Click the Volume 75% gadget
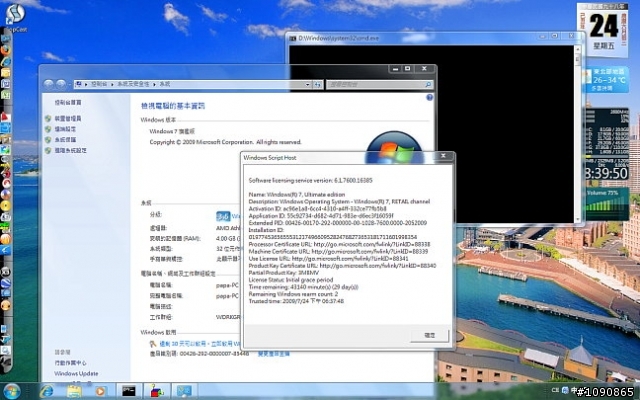The image size is (640, 400). click(x=607, y=203)
